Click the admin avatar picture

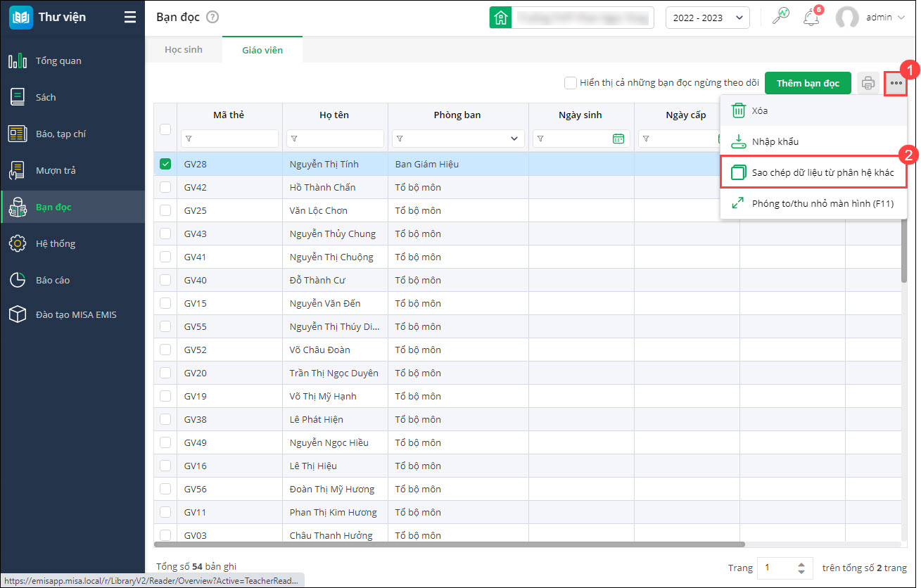[x=847, y=18]
